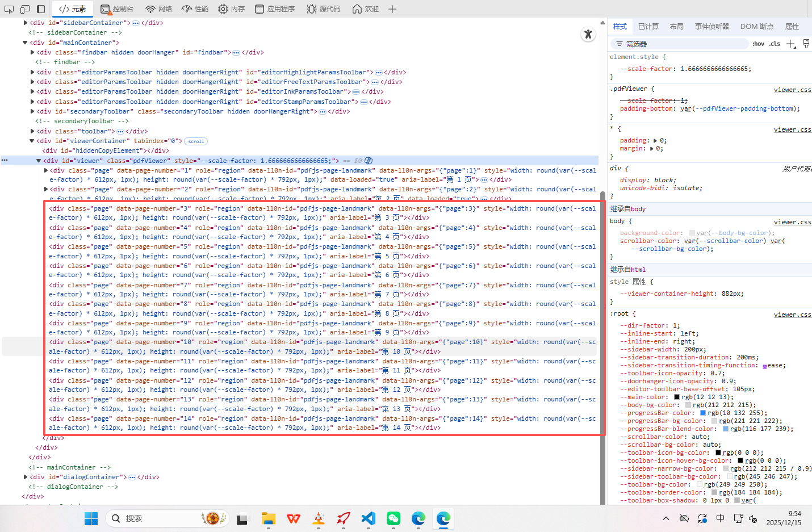Click the 筛选器 styles filter field
Image resolution: width=812 pixels, height=532 pixels.
(x=681, y=44)
